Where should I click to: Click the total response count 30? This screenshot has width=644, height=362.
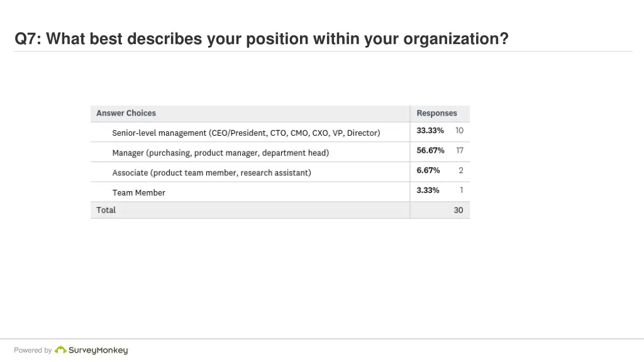pos(458,210)
